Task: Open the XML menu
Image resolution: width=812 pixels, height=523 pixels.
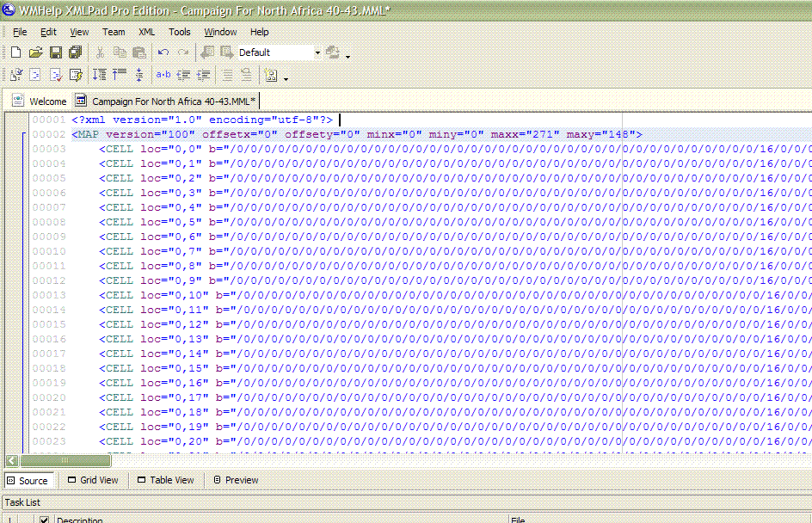Action: [x=146, y=32]
